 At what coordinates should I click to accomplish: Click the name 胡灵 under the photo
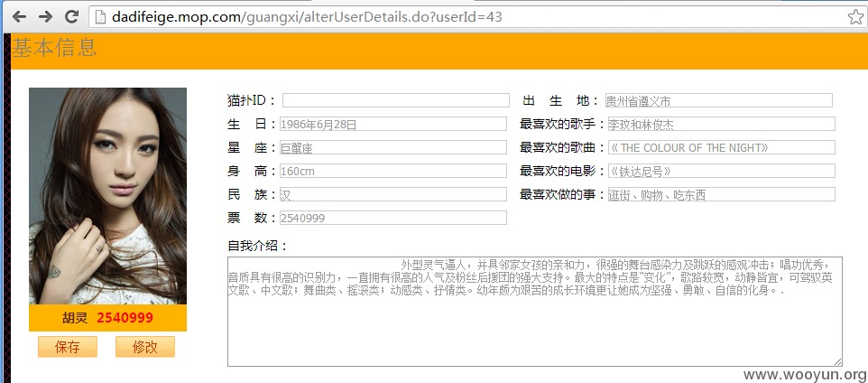(75, 318)
